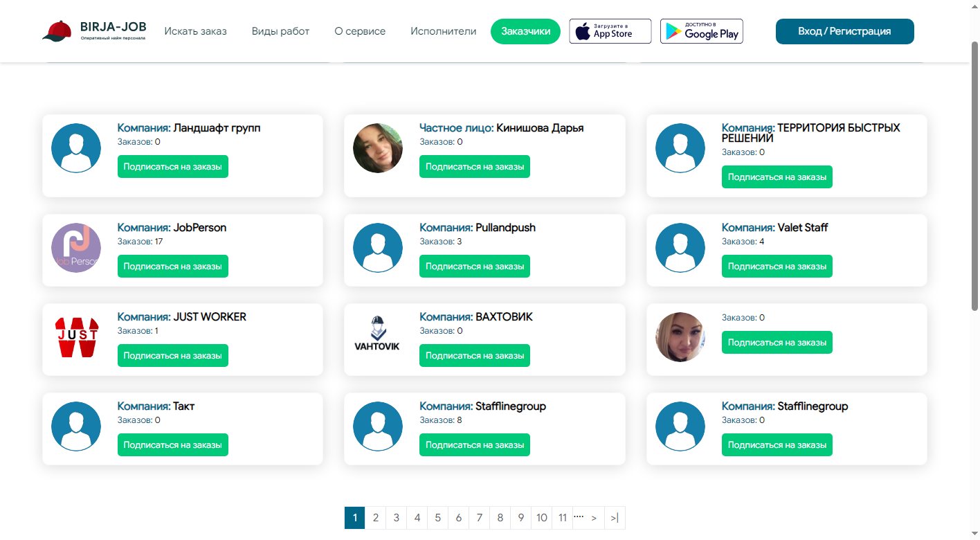Subscribe to JobPerson orders
This screenshot has height=540, width=980.
[x=173, y=266]
